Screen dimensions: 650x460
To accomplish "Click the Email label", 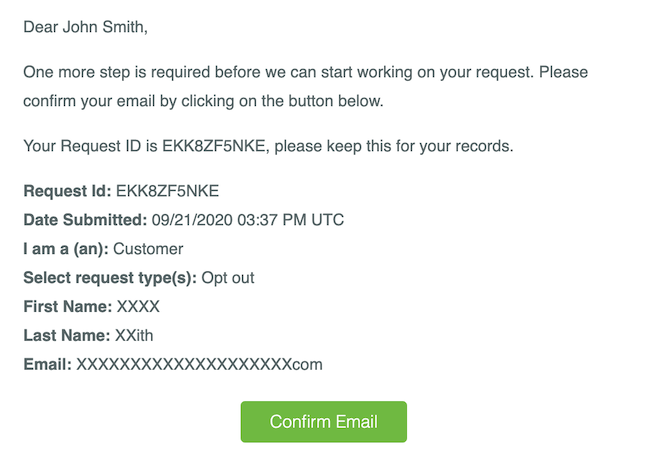I will point(48,364).
